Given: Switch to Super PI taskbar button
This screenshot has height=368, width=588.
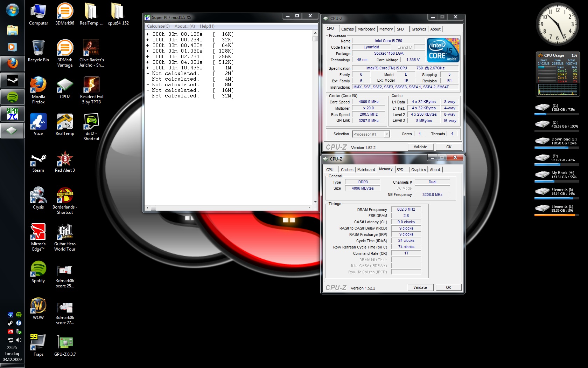Looking at the screenshot, I should [x=12, y=114].
